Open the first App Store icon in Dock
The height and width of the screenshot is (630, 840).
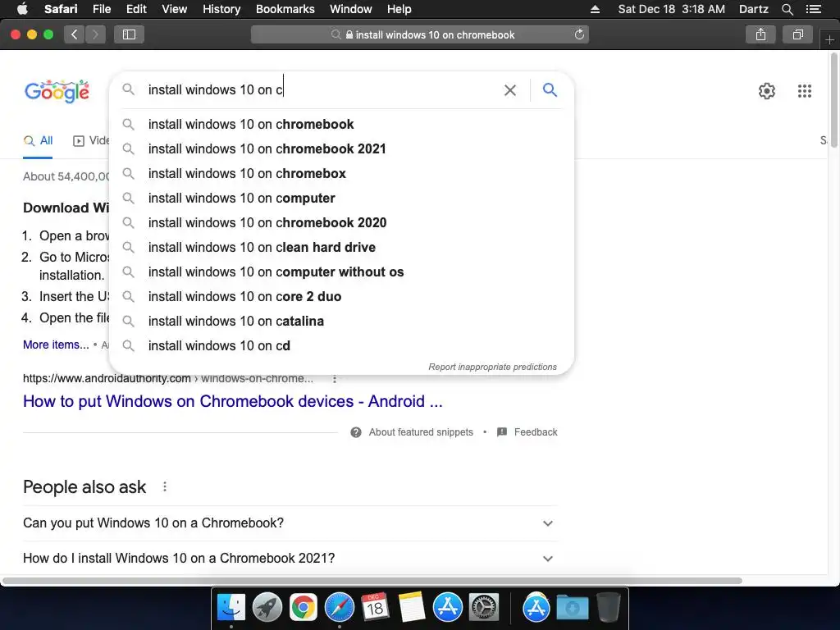pyautogui.click(x=447, y=608)
